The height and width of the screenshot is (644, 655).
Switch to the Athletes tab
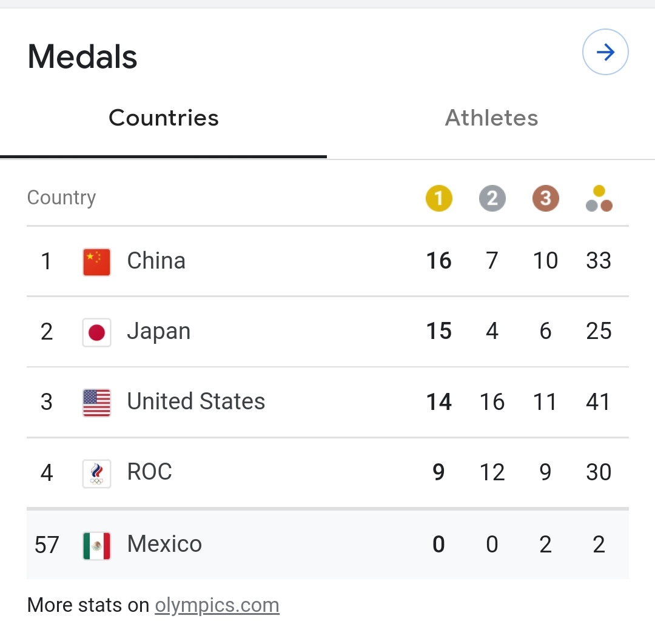pos(491,118)
